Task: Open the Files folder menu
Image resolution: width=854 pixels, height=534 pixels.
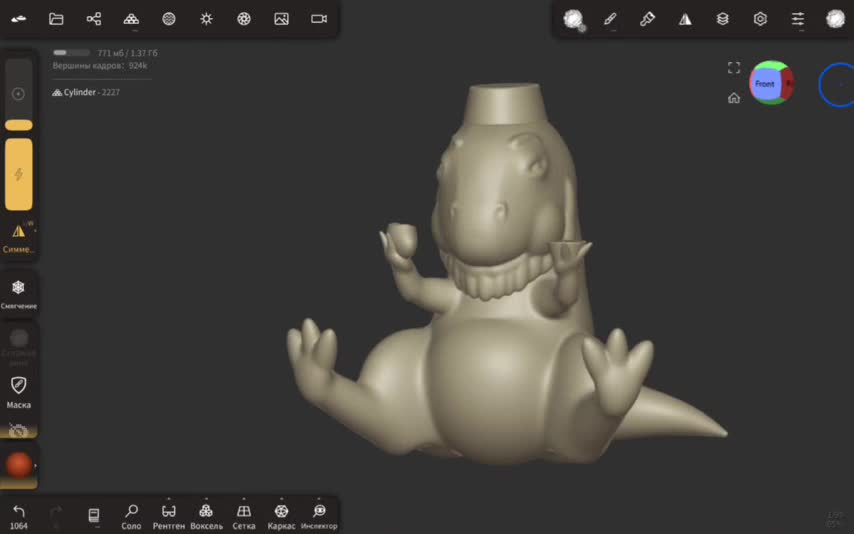Action: pos(56,19)
